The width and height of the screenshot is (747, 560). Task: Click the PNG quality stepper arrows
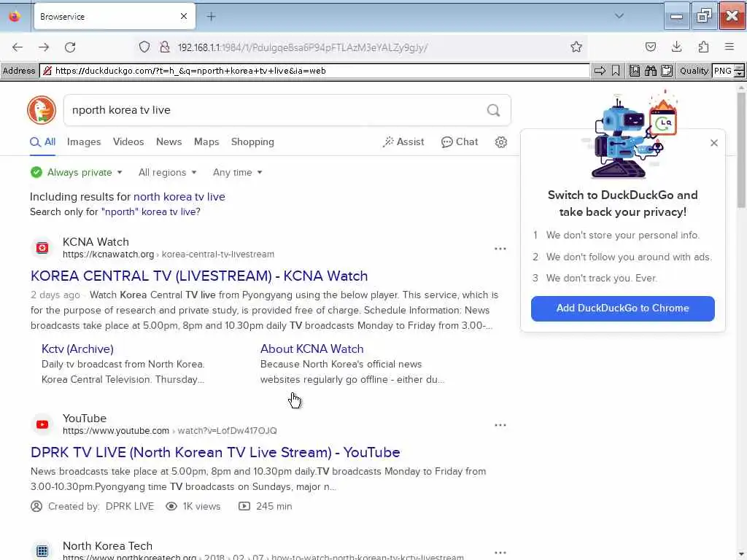(739, 71)
